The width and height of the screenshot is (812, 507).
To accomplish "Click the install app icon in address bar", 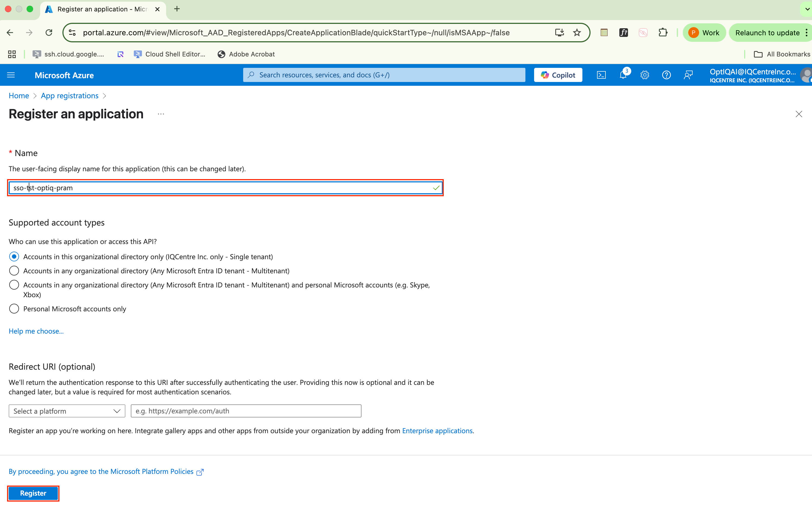I will coord(559,33).
